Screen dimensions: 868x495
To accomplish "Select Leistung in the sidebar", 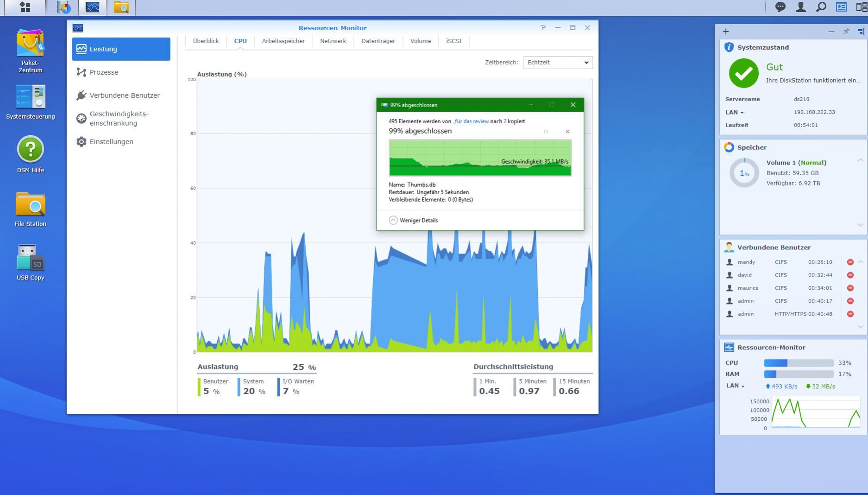I will click(x=121, y=49).
